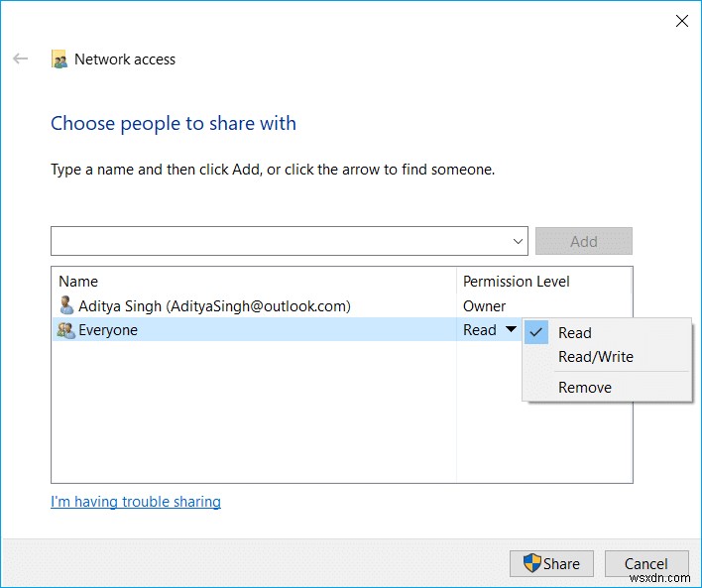Click the Cancel button
Screen dimensions: 702x588
coord(646,563)
